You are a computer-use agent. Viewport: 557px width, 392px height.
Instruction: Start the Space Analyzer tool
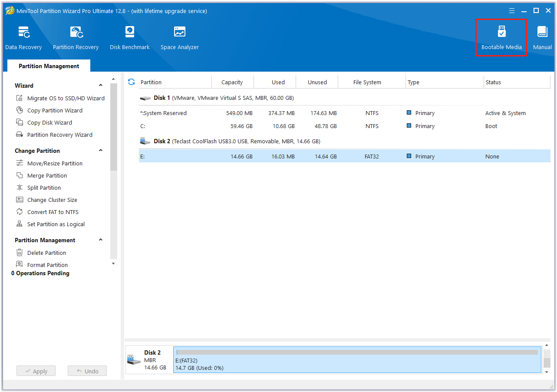pyautogui.click(x=179, y=38)
